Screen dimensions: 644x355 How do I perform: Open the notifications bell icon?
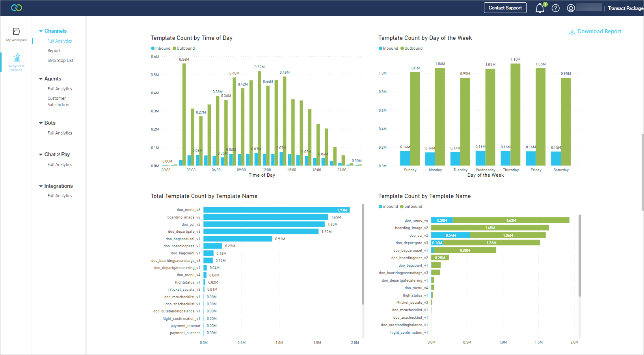(x=540, y=8)
